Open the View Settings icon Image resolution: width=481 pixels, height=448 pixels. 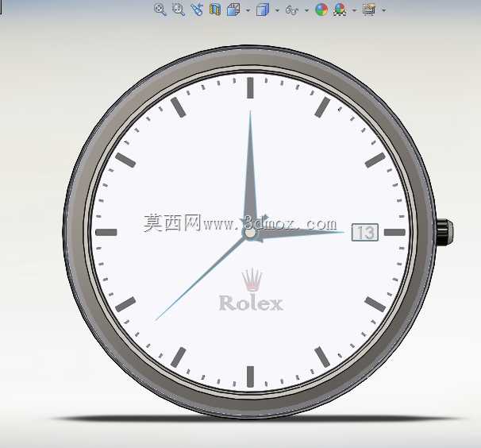(x=369, y=10)
